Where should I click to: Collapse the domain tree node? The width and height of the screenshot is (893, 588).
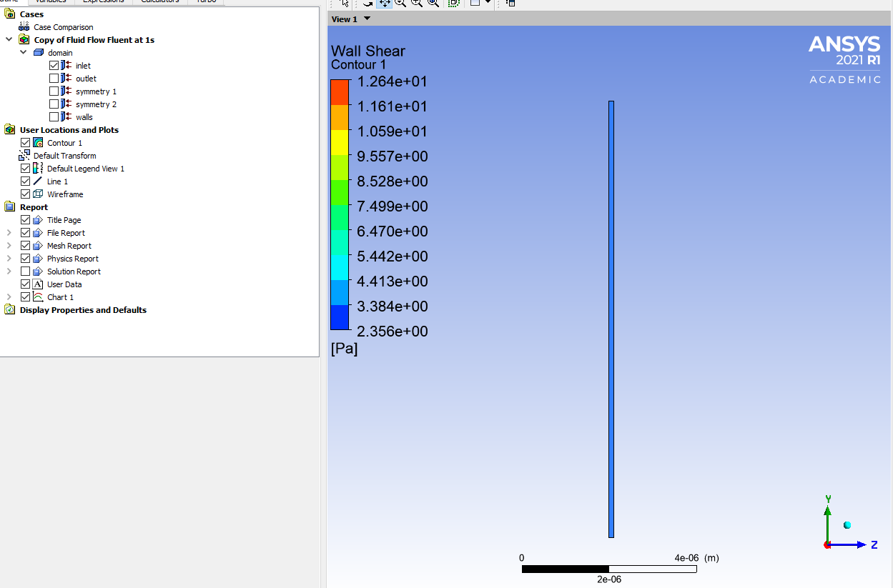pos(23,53)
